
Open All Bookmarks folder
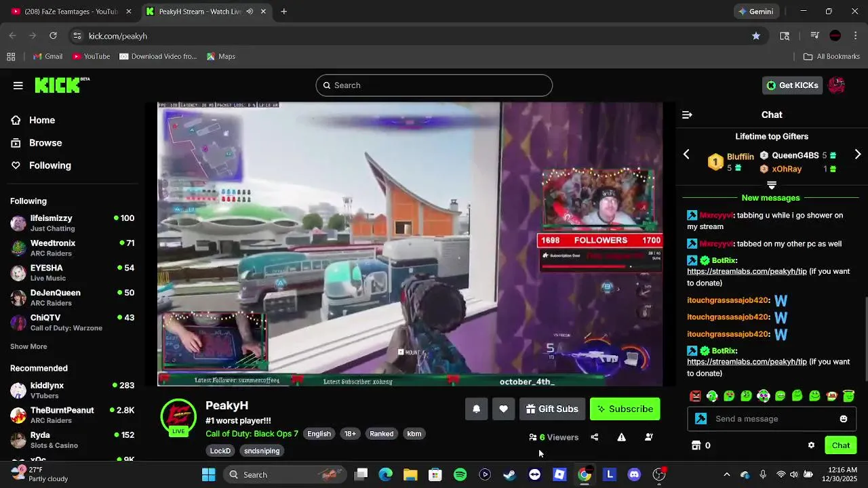pos(831,56)
